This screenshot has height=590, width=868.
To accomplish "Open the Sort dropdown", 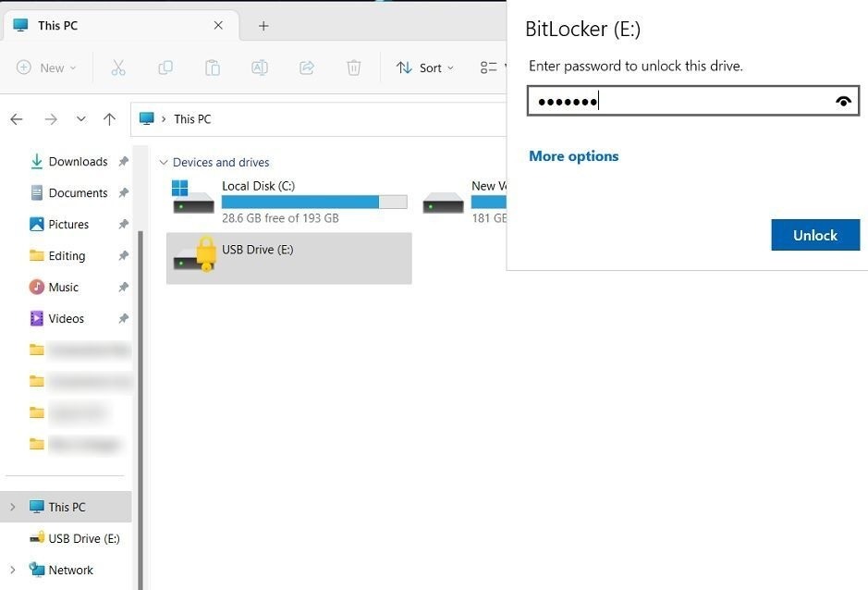I will point(424,68).
